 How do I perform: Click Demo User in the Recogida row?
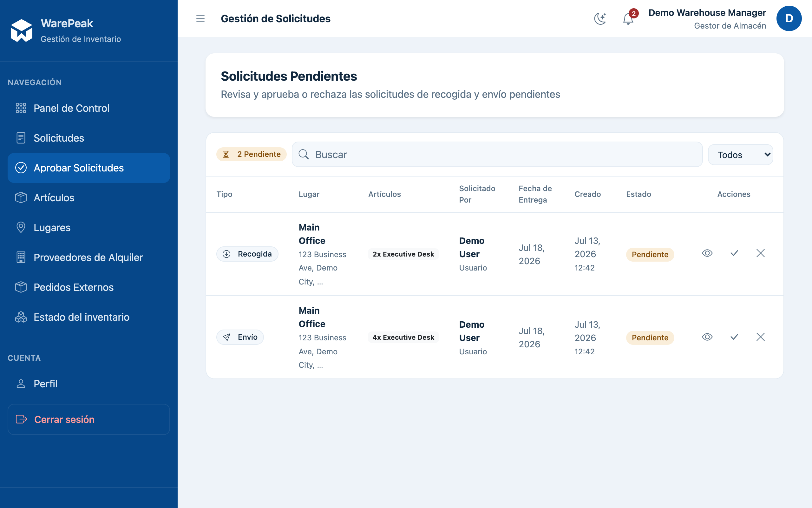[472, 247]
